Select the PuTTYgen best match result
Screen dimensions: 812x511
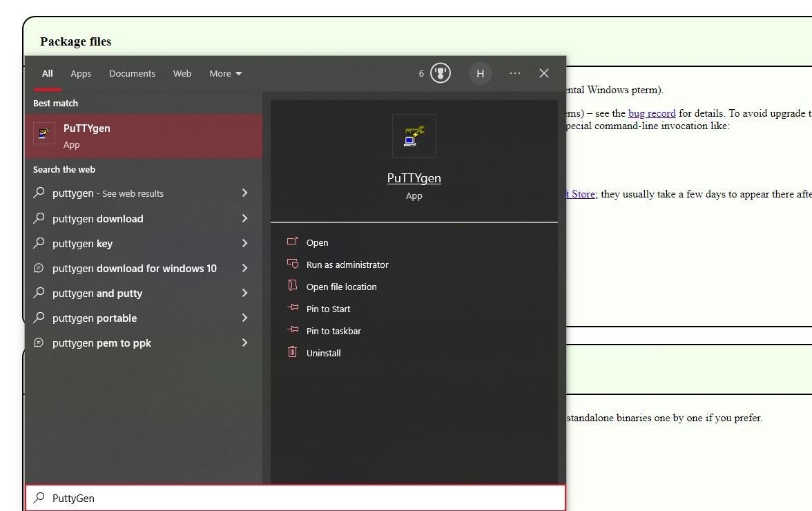click(x=144, y=136)
